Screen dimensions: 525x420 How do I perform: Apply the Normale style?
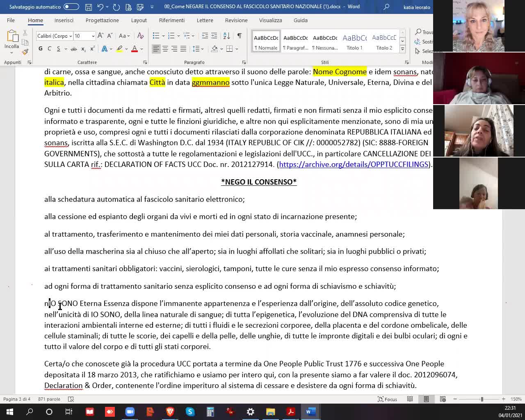(266, 41)
